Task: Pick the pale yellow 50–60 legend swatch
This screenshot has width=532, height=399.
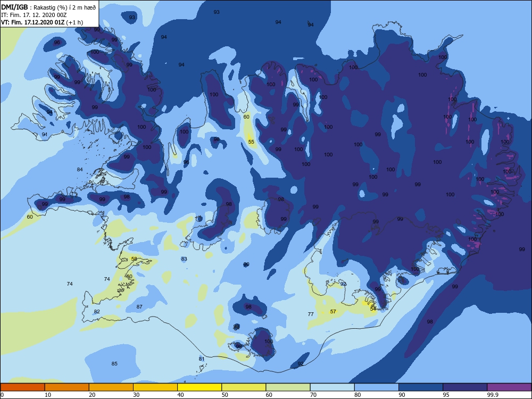Action: coord(244,387)
